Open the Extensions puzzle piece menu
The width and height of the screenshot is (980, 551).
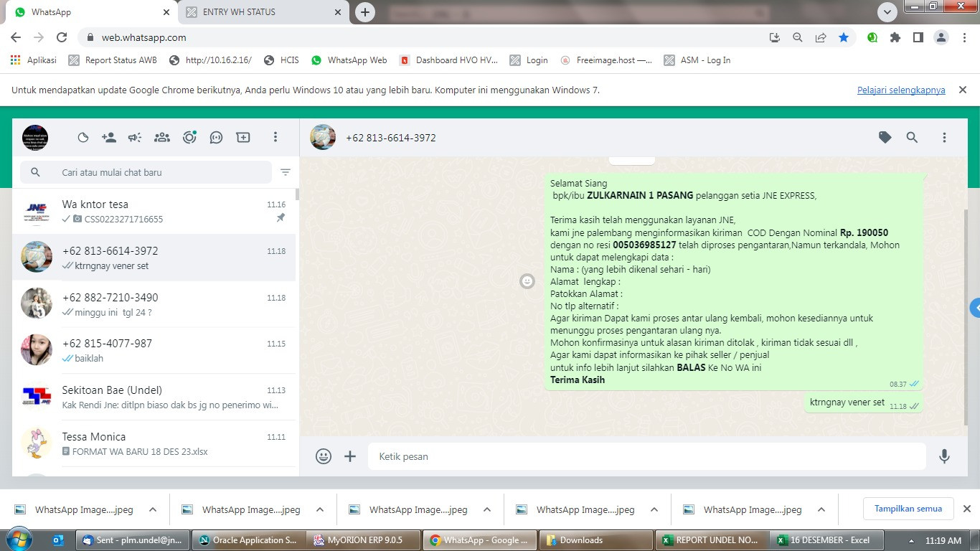click(x=895, y=37)
